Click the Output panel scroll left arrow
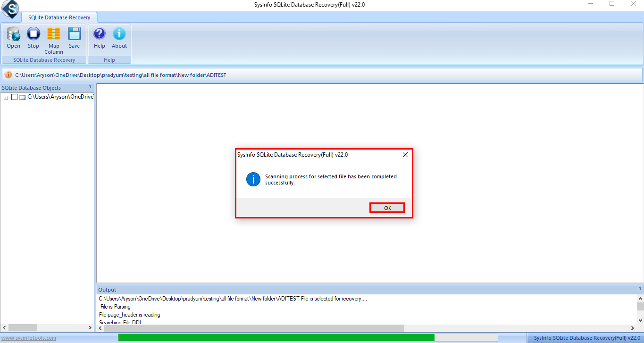The width and height of the screenshot is (644, 343). pos(100,328)
